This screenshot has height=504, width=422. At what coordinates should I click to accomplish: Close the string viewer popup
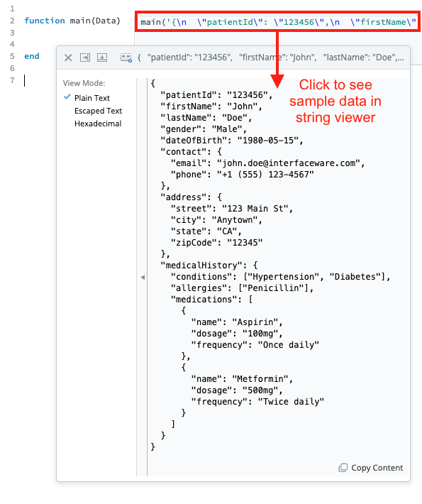[68, 58]
